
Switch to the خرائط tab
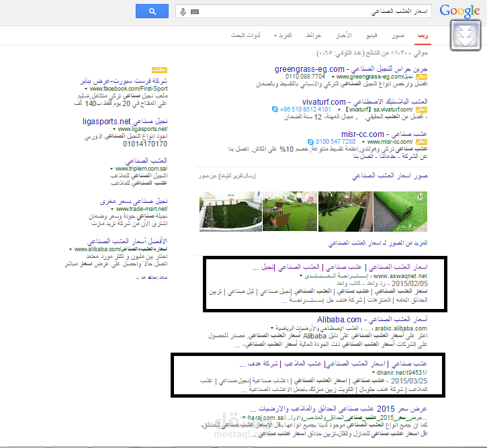pos(313,36)
